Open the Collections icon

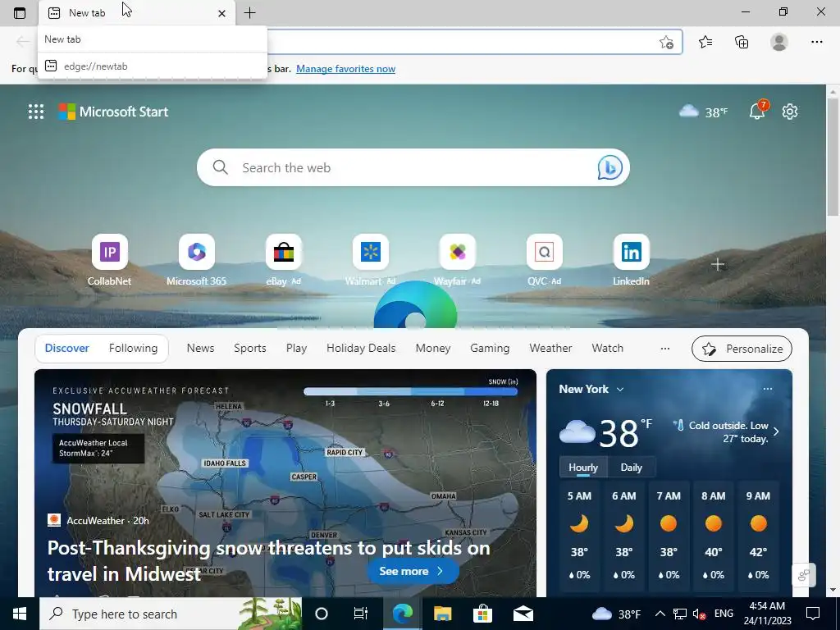coord(742,42)
